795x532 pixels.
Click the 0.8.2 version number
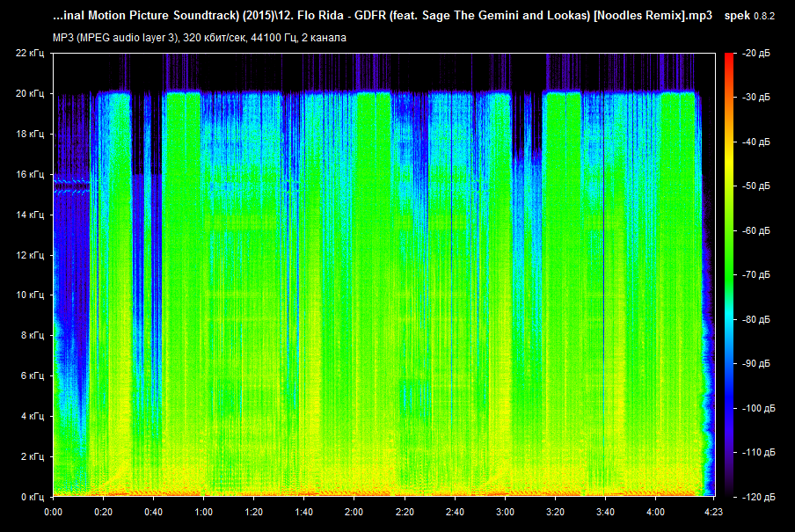point(766,18)
